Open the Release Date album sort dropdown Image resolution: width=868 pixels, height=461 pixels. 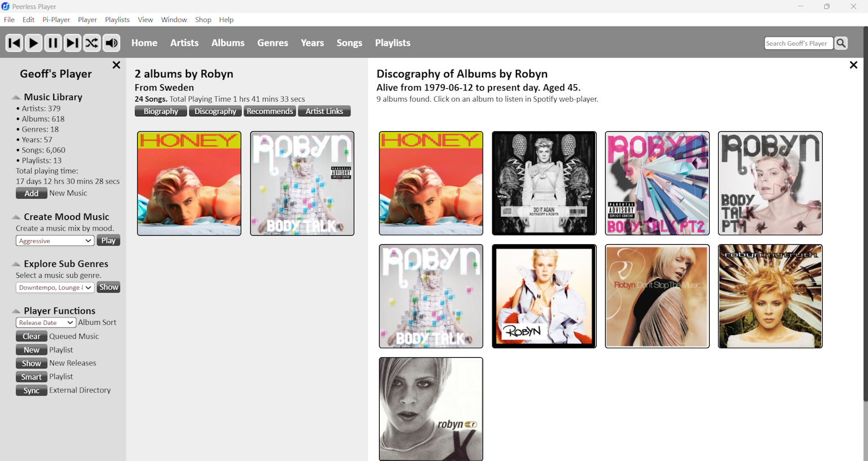[46, 323]
